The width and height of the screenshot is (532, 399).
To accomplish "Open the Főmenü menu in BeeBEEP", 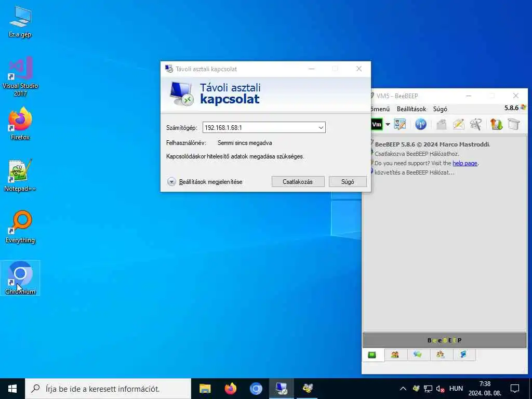I will pos(380,109).
